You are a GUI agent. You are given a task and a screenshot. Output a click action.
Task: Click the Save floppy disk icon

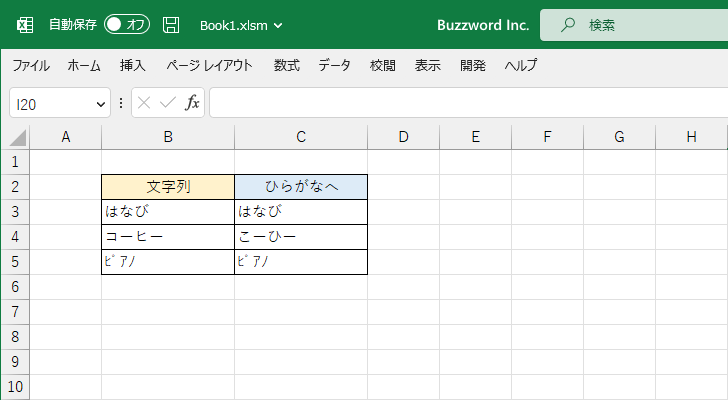pos(171,25)
